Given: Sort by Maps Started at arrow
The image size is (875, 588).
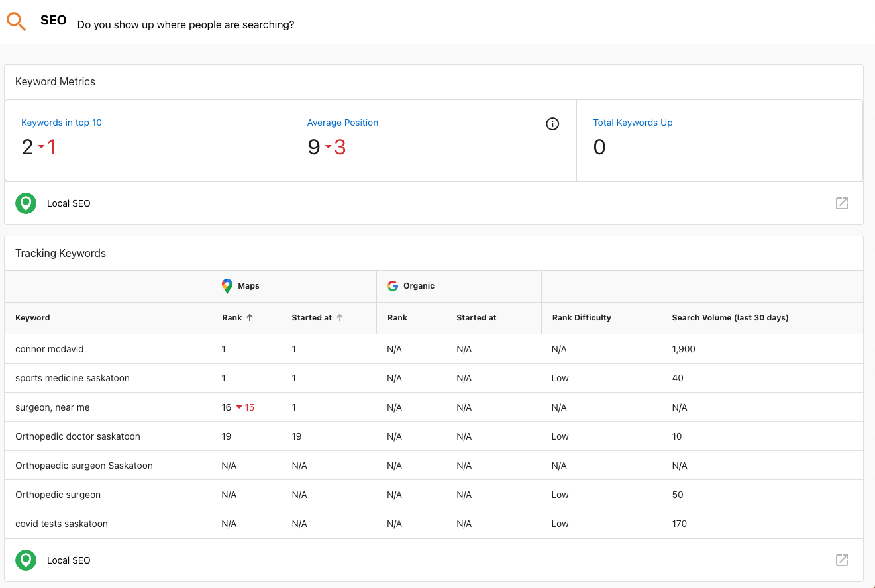Looking at the screenshot, I should (x=340, y=318).
